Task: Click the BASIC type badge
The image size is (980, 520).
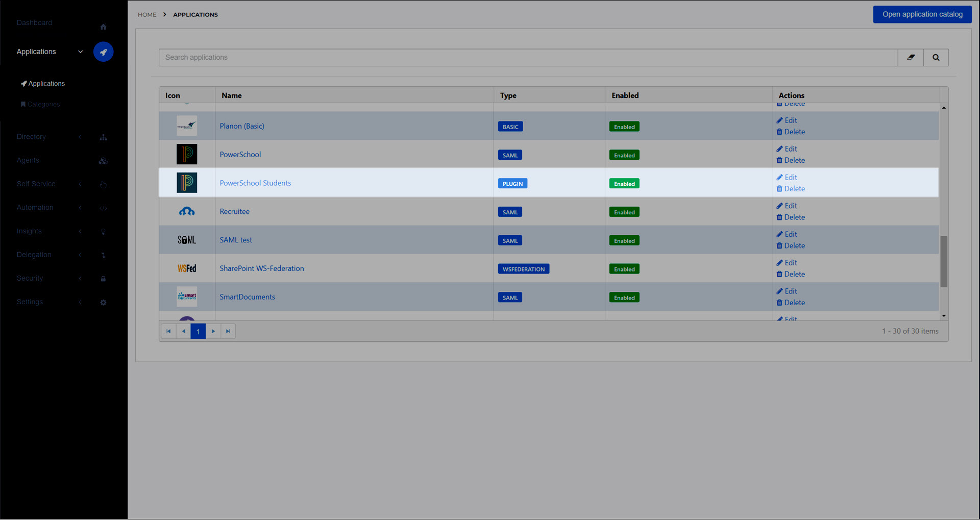Action: pyautogui.click(x=510, y=127)
